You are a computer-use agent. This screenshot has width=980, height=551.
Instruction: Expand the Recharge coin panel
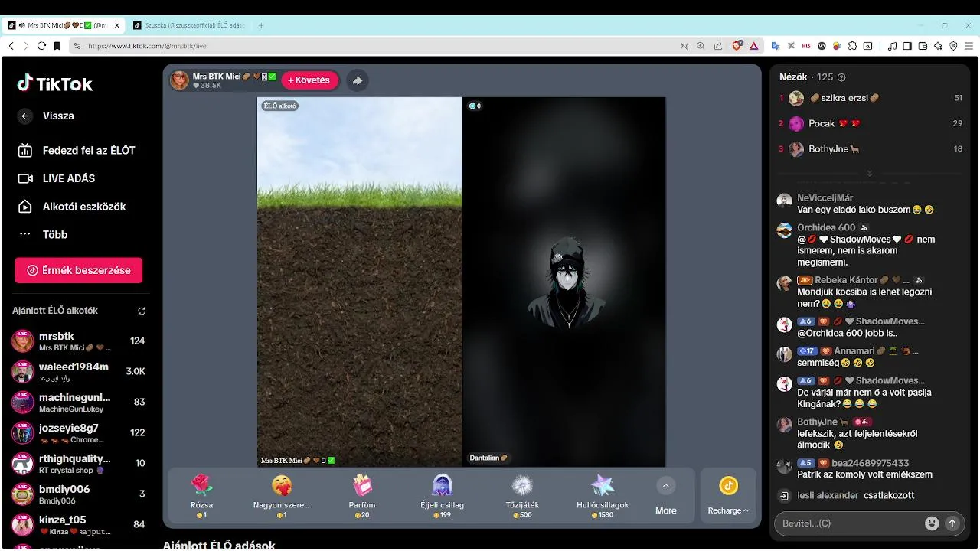tap(728, 496)
